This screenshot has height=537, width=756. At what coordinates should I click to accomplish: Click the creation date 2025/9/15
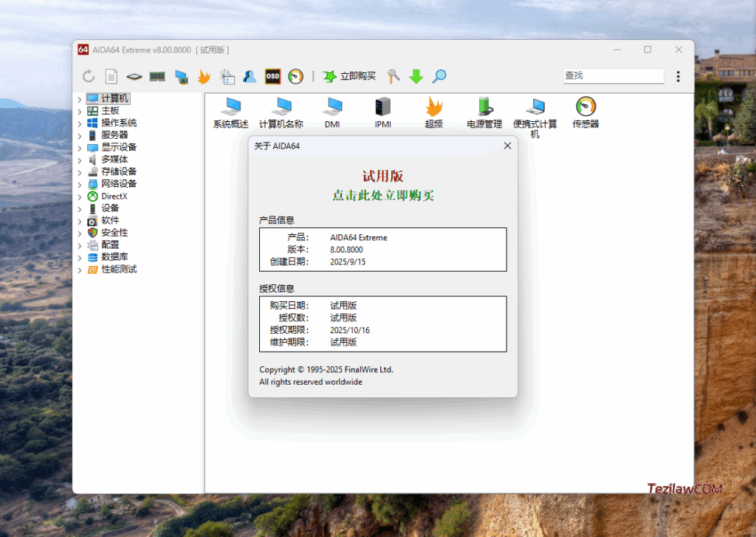click(348, 261)
